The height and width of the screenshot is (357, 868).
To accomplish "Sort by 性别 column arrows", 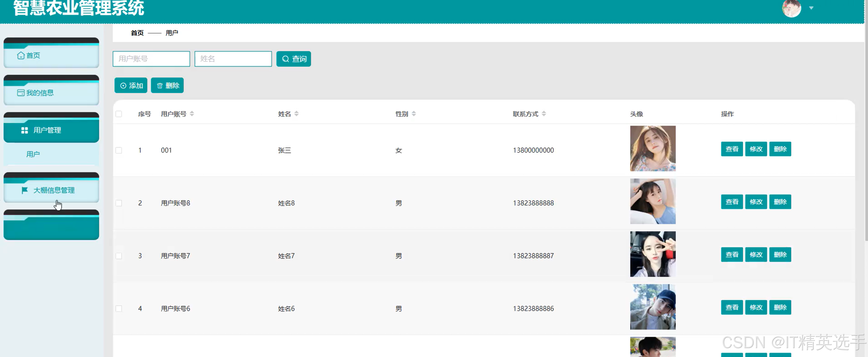I will [414, 114].
